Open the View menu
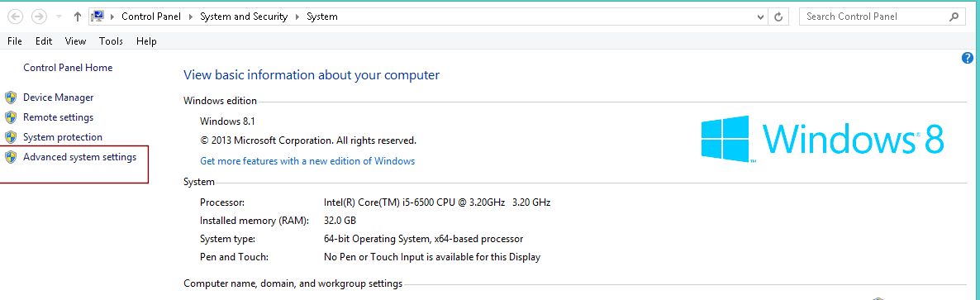The image size is (980, 300). click(76, 41)
